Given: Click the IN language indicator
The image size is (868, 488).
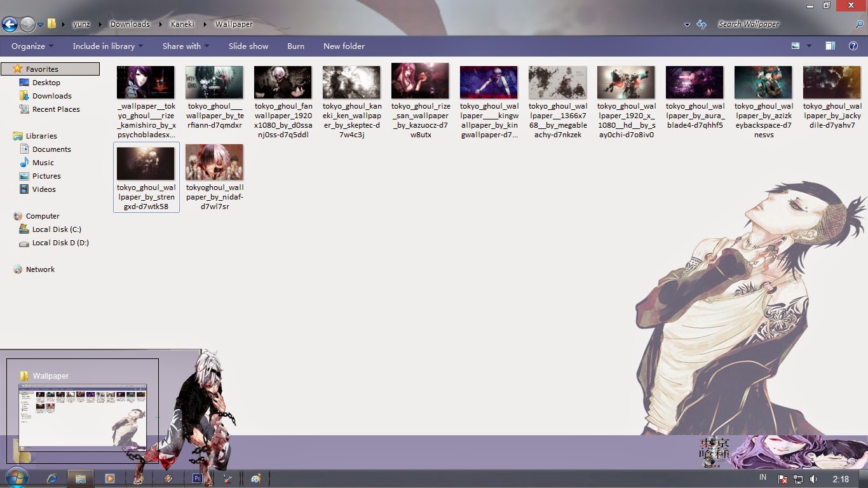Looking at the screenshot, I should tap(763, 477).
